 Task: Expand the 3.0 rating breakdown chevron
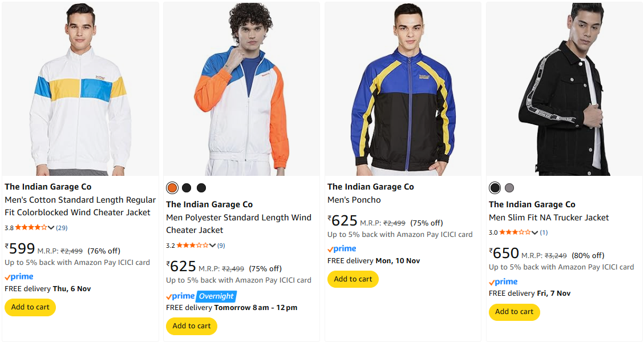click(x=535, y=232)
